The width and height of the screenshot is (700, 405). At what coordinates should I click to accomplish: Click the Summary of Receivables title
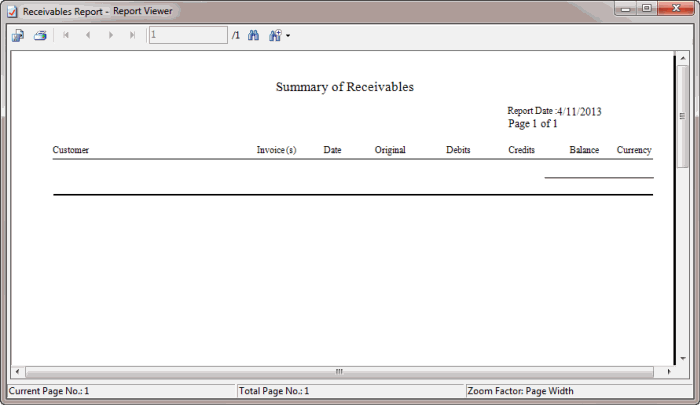(345, 87)
